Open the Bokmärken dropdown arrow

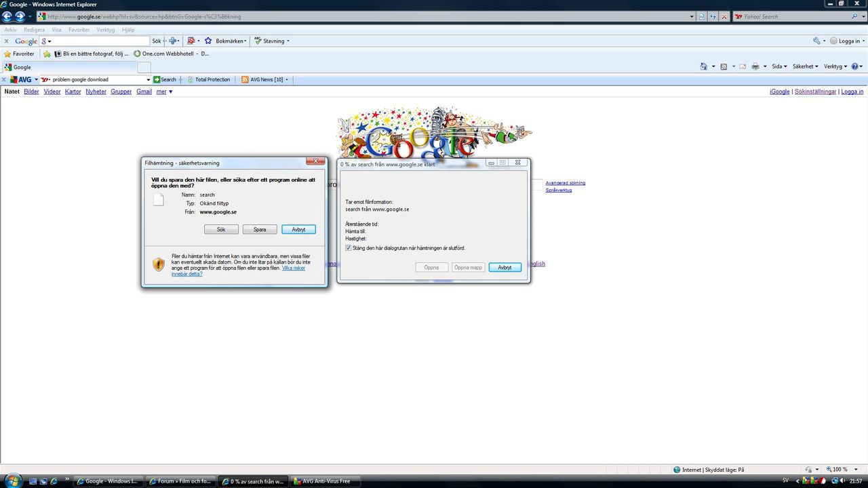[x=245, y=41]
